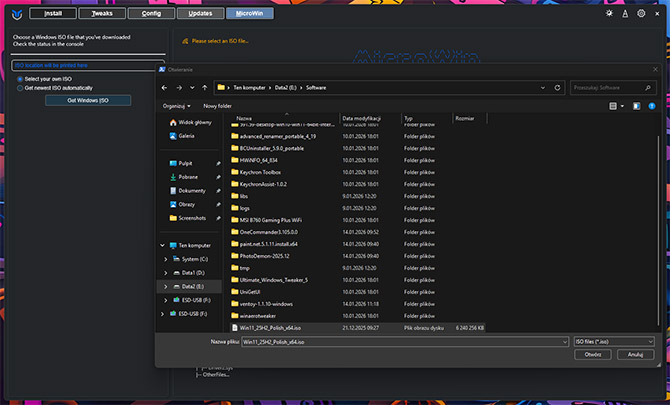Click the Get Windows ISO button
The image size is (670, 405).
(88, 101)
